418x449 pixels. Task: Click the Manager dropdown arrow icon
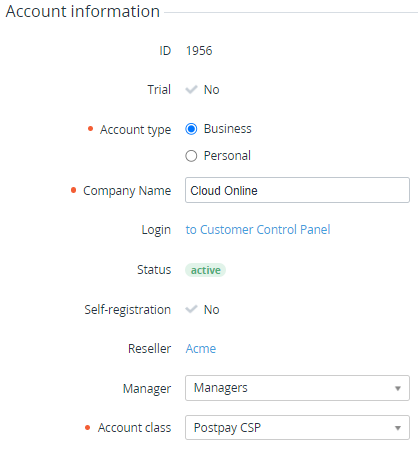click(x=397, y=388)
